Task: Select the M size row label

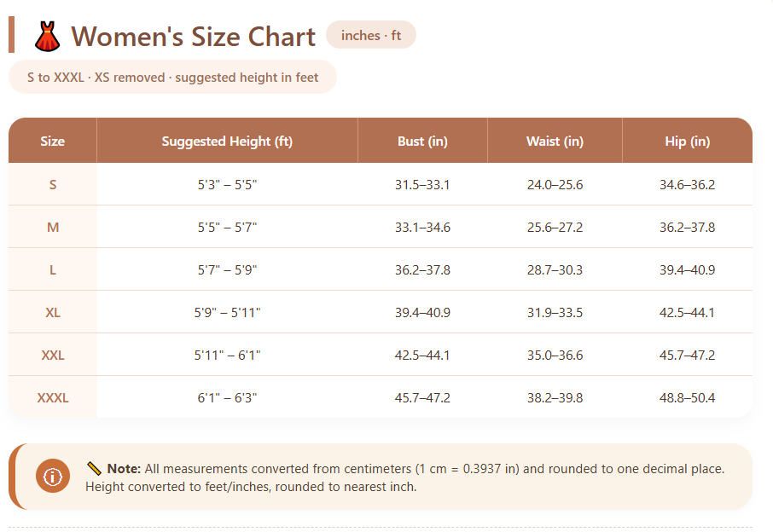Action: 53,228
